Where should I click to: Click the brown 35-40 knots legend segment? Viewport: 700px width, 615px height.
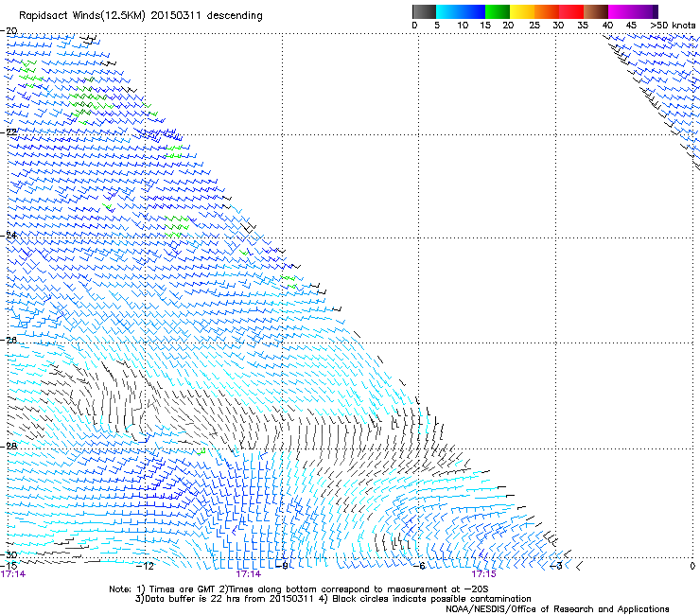tap(596, 11)
